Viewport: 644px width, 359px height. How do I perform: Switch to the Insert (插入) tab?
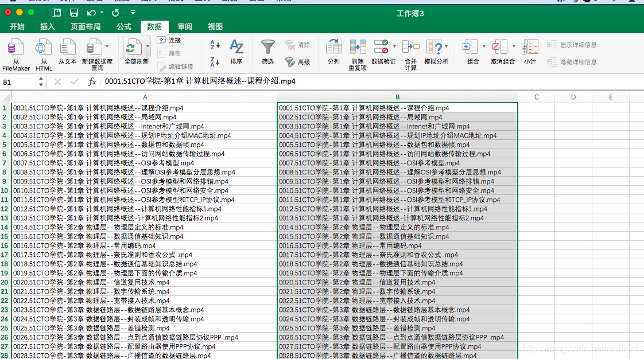[47, 27]
